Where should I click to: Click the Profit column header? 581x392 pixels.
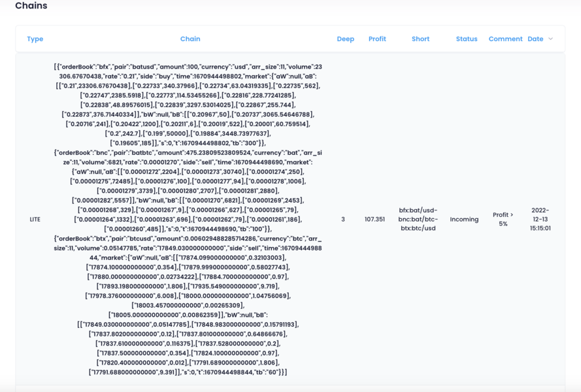pyautogui.click(x=377, y=39)
